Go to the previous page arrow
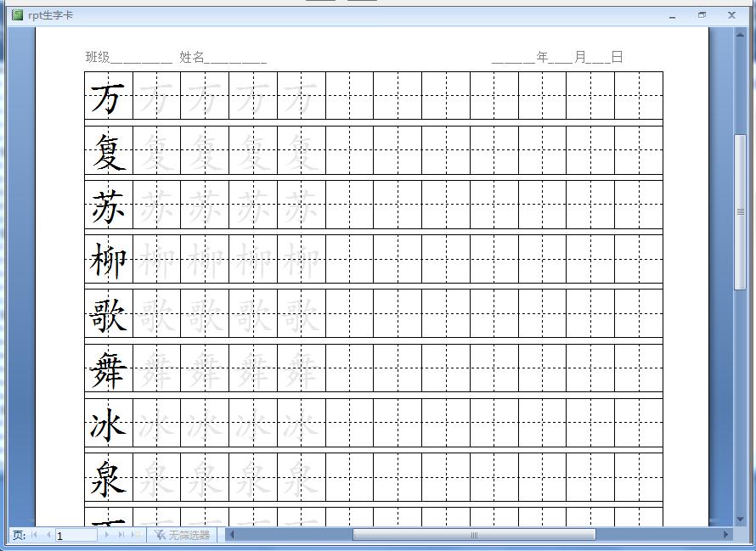 pyautogui.click(x=48, y=535)
